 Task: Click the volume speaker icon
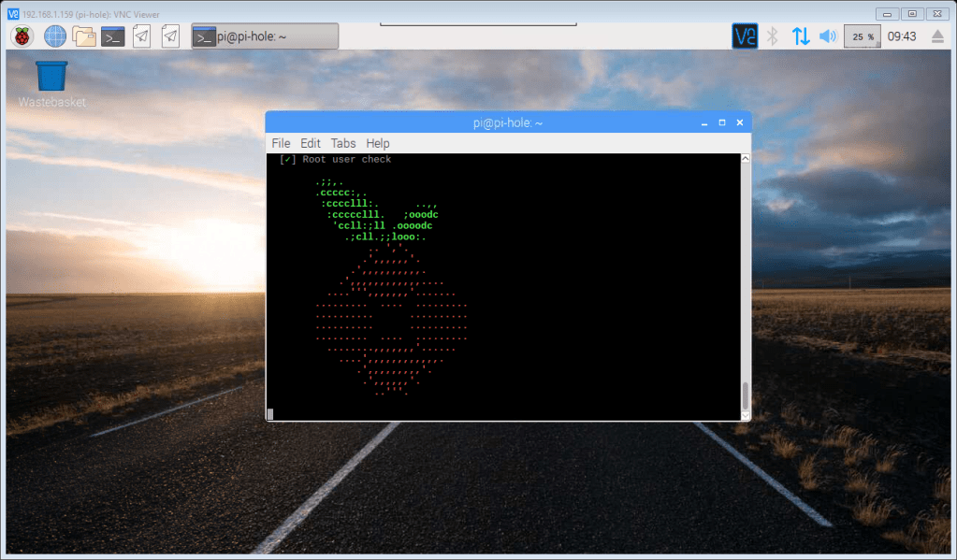pos(827,36)
